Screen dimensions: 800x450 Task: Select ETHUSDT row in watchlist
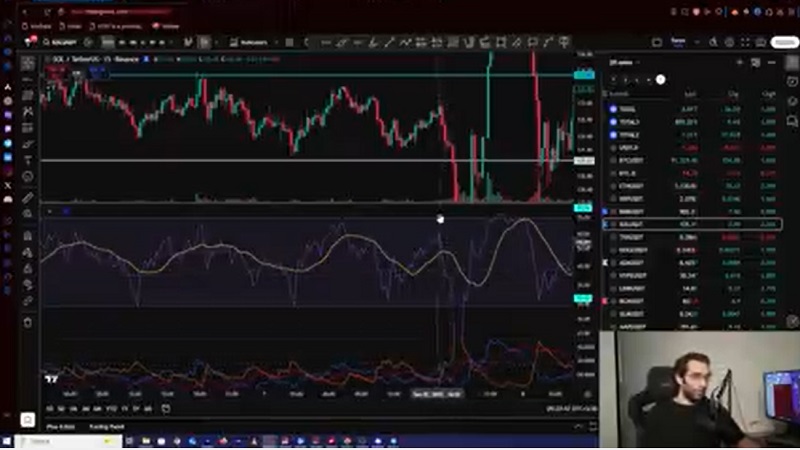pyautogui.click(x=630, y=185)
